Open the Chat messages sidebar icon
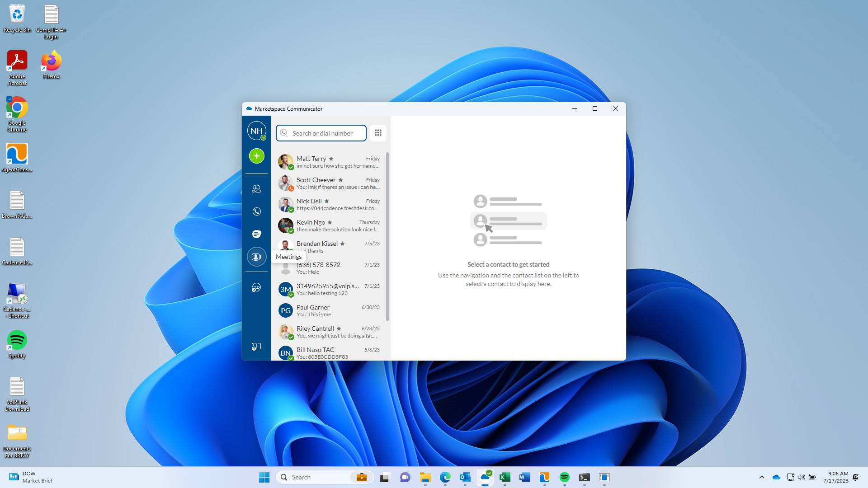This screenshot has width=868, height=488. coord(256,234)
